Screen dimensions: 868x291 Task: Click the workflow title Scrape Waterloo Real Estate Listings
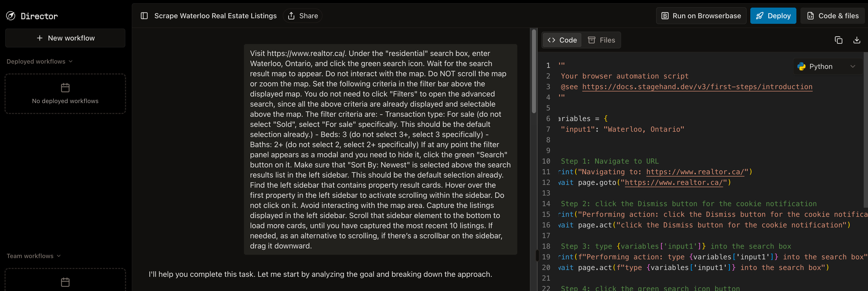tap(215, 16)
